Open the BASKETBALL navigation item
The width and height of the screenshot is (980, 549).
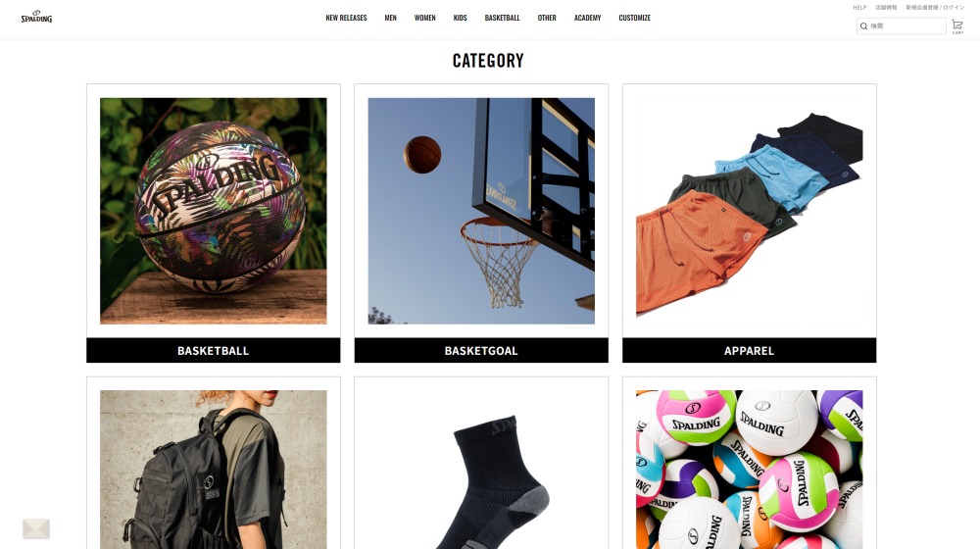502,18
